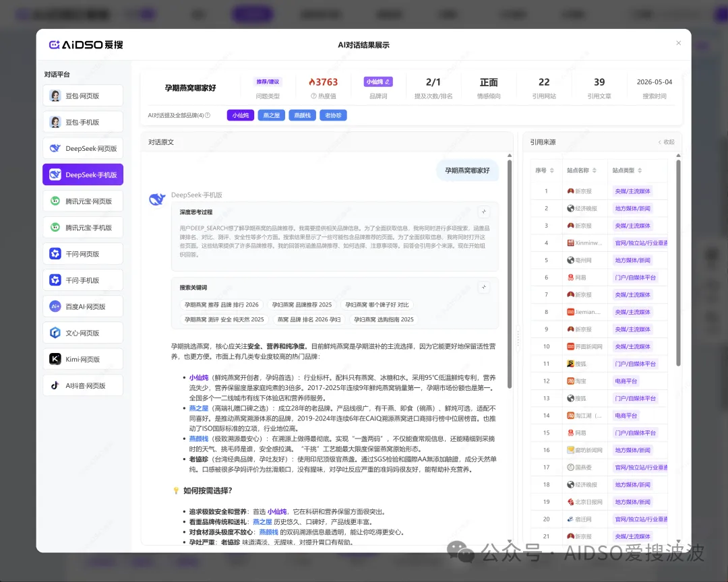Expand the 深度思考过程 panel

[x=484, y=212]
